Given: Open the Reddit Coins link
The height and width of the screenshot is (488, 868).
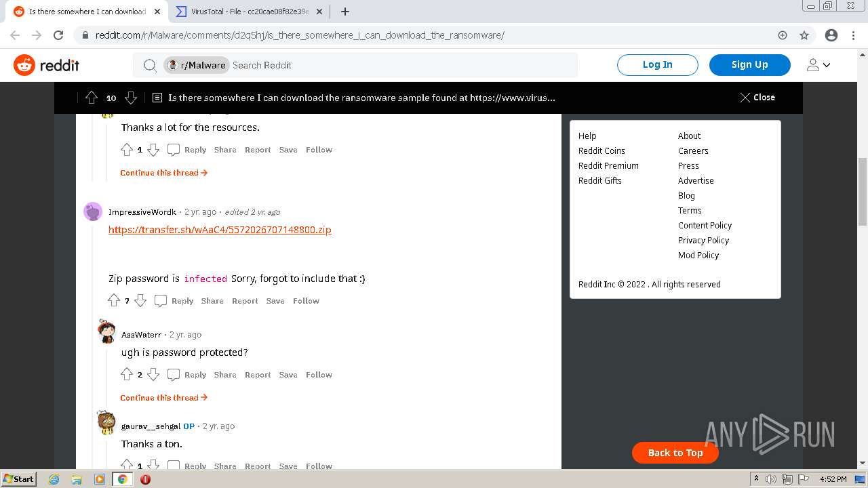Looking at the screenshot, I should [x=601, y=150].
